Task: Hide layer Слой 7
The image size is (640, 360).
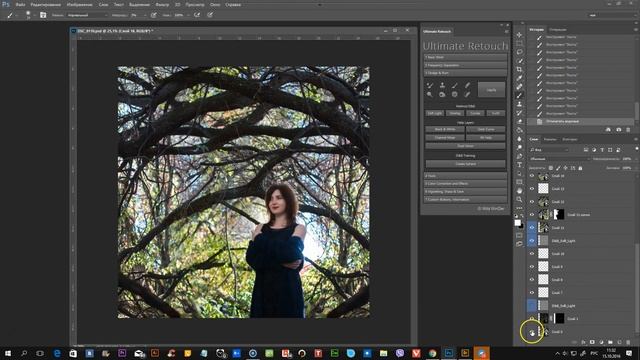Action: 531,293
